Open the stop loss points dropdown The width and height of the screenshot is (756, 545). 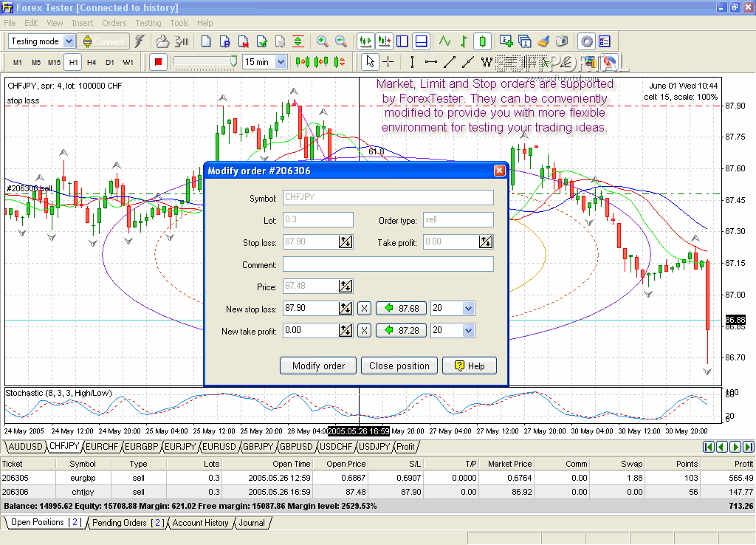click(468, 308)
